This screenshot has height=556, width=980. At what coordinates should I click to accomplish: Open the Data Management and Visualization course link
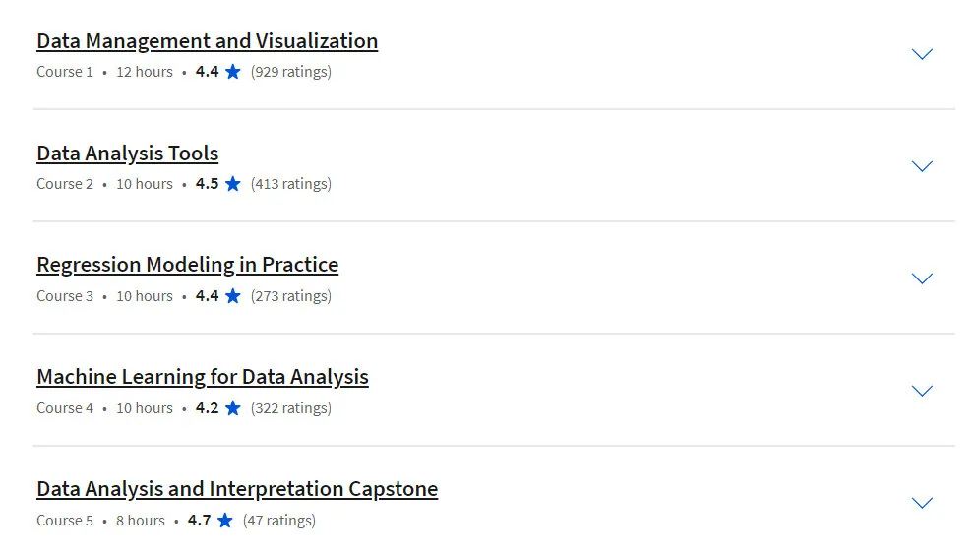tap(207, 41)
